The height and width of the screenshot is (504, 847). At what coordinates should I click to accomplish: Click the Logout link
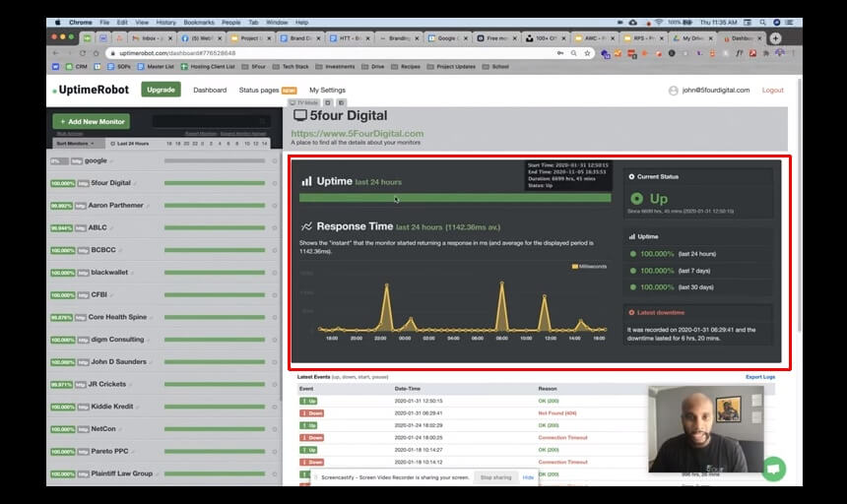pyautogui.click(x=772, y=91)
